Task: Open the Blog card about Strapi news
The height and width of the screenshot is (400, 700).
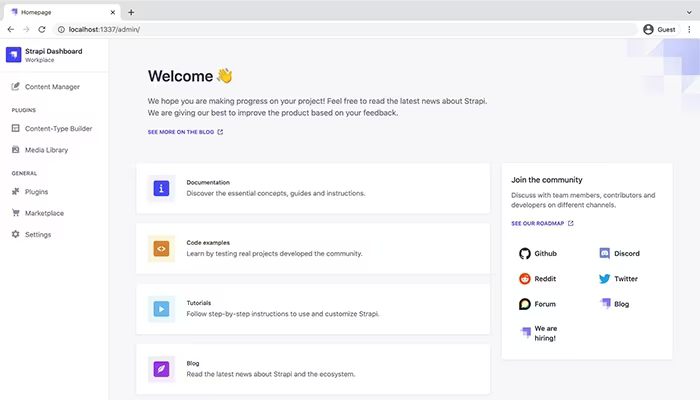Action: click(313, 369)
